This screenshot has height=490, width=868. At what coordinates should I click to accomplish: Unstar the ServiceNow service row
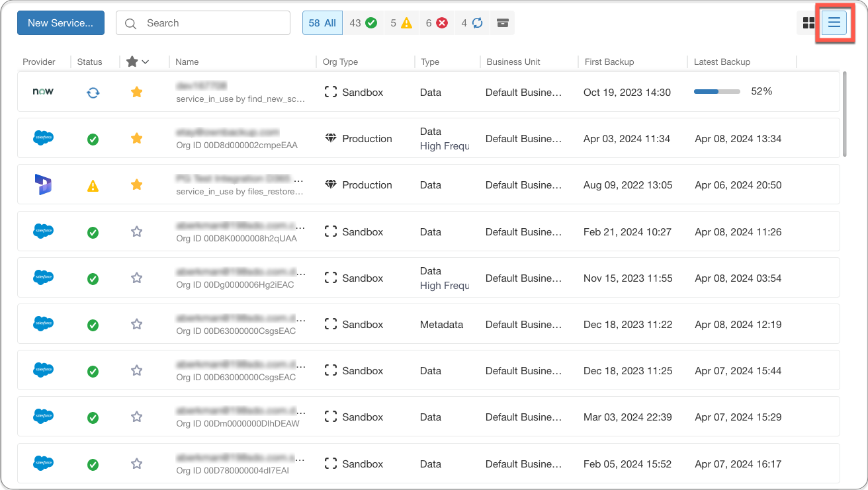[x=137, y=92]
